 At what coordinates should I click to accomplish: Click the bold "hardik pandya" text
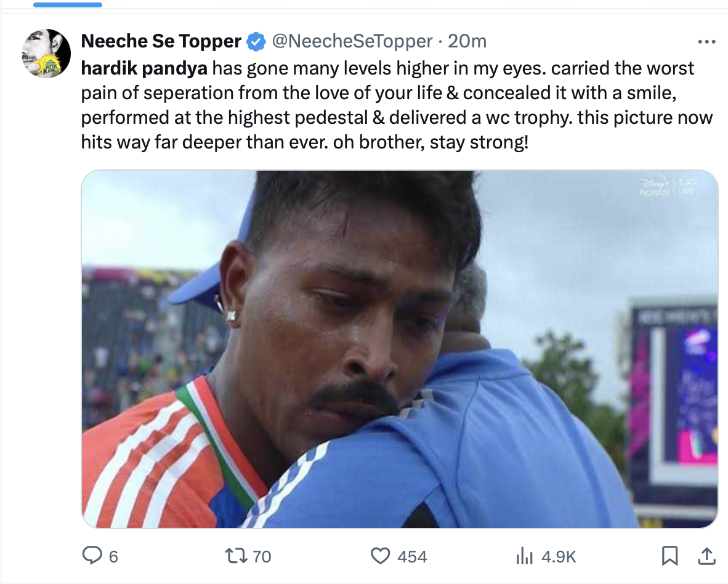point(145,68)
